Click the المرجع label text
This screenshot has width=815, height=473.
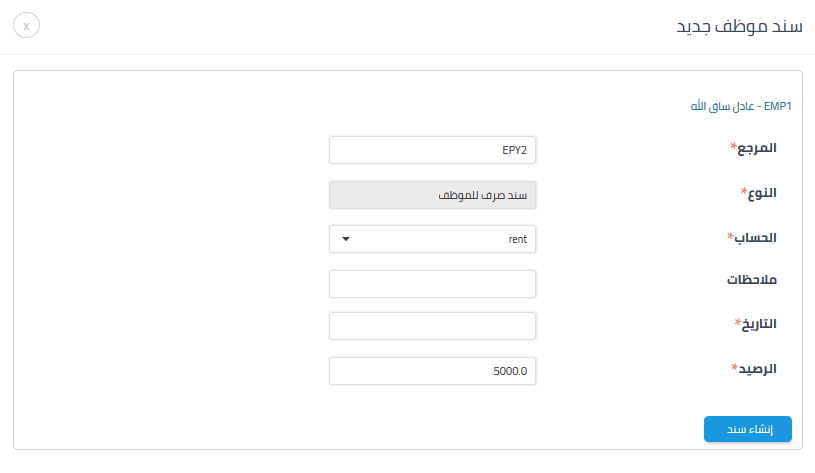coord(756,149)
